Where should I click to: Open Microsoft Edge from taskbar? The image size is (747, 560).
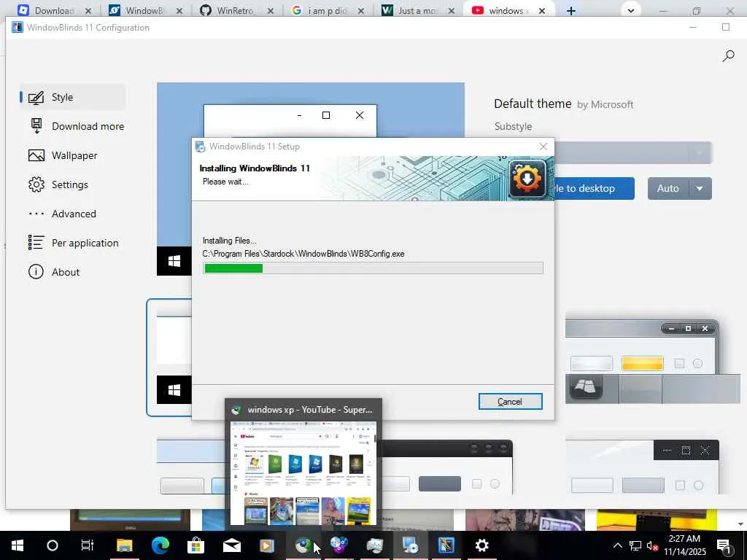[x=160, y=545]
